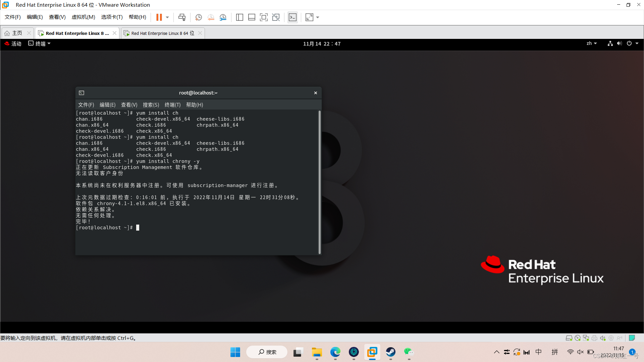Viewport: 644px width, 362px height.
Task: Toggle Unity mode icon
Action: pos(276,17)
